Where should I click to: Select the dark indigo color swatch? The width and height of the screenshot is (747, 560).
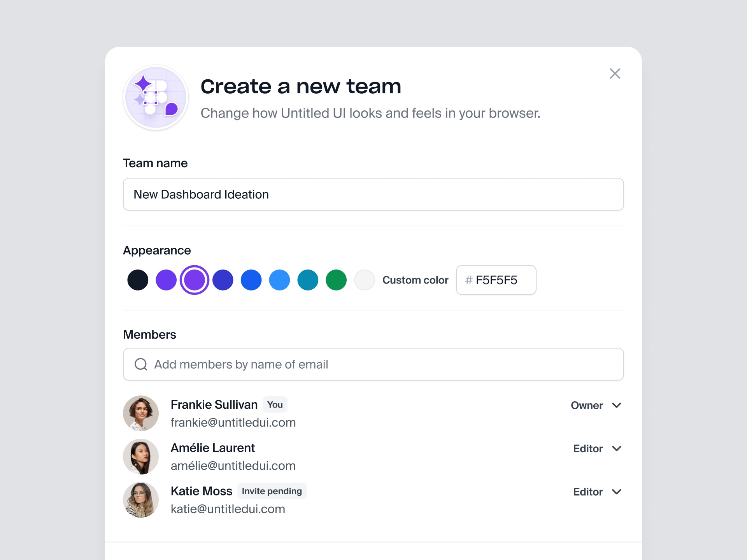(x=223, y=280)
